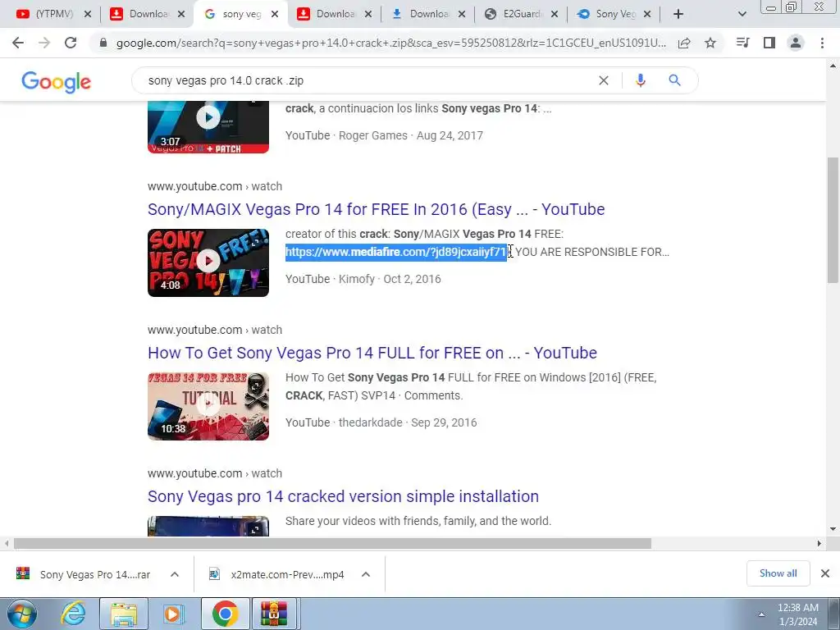Click Show all downloads button

778,573
